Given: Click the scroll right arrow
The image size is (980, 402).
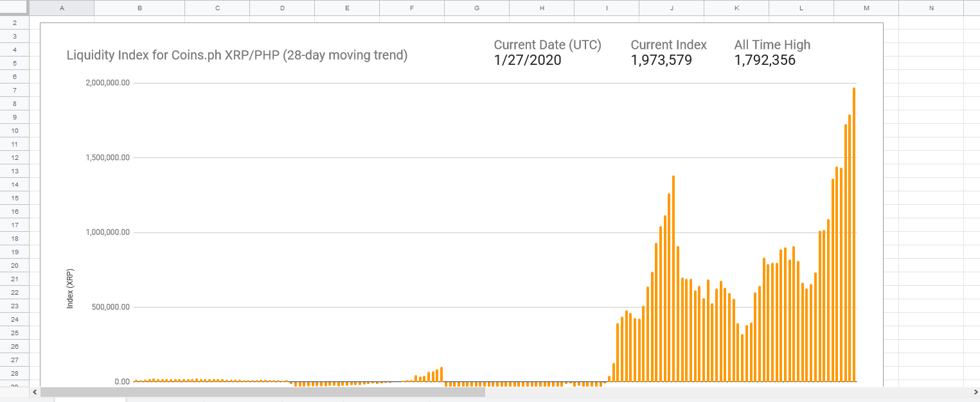Looking at the screenshot, I should point(975,392).
